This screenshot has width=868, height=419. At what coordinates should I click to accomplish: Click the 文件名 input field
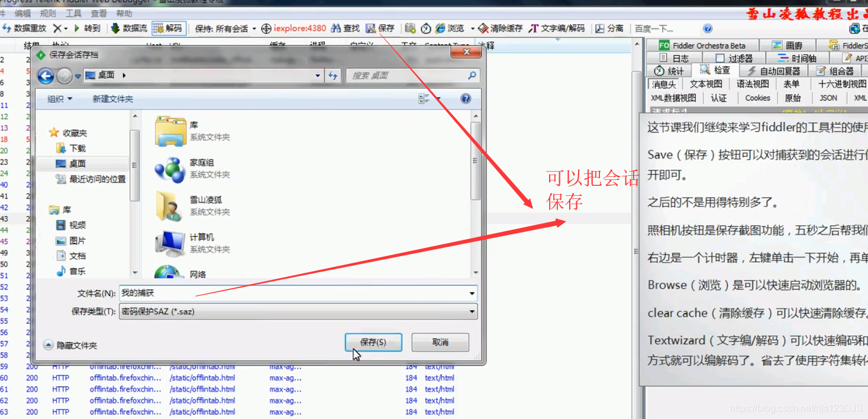298,293
